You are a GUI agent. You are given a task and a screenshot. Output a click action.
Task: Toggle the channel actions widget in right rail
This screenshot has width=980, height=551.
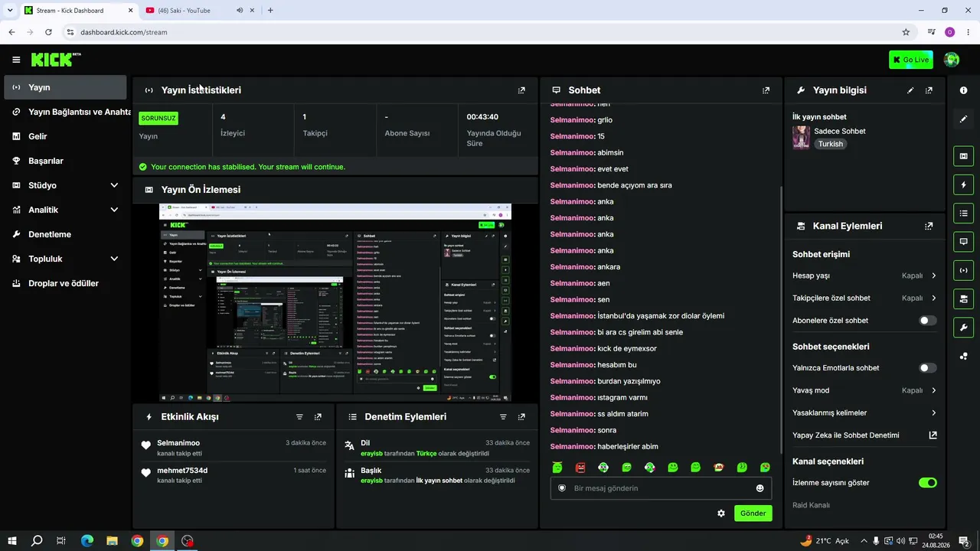[x=963, y=298]
